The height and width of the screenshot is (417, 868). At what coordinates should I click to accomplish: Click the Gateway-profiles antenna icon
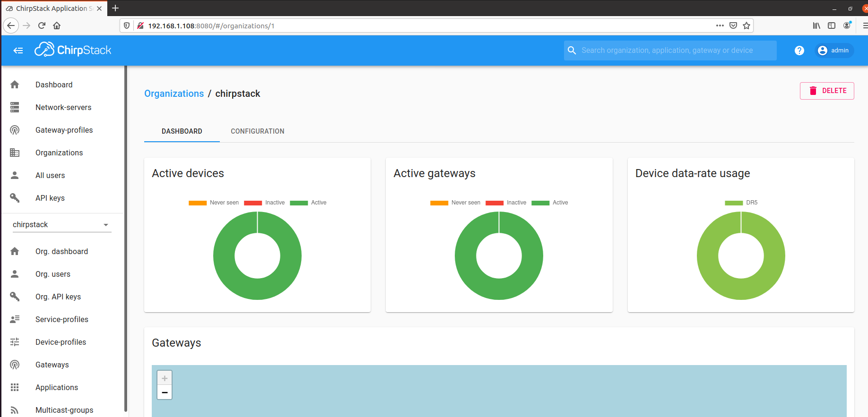(x=15, y=130)
